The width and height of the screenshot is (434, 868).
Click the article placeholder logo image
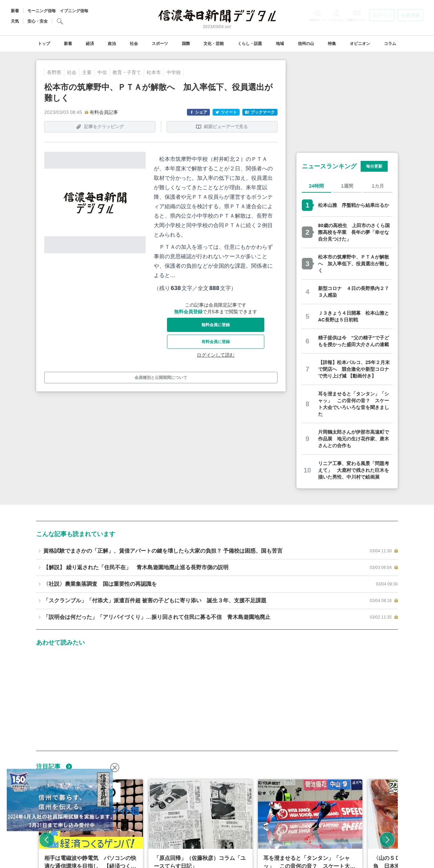point(95,202)
